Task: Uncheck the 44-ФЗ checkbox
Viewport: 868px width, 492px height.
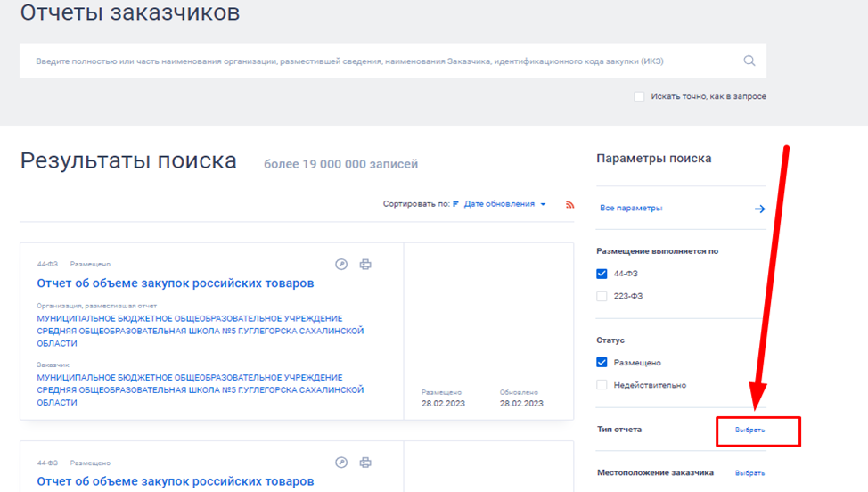Action: point(602,274)
